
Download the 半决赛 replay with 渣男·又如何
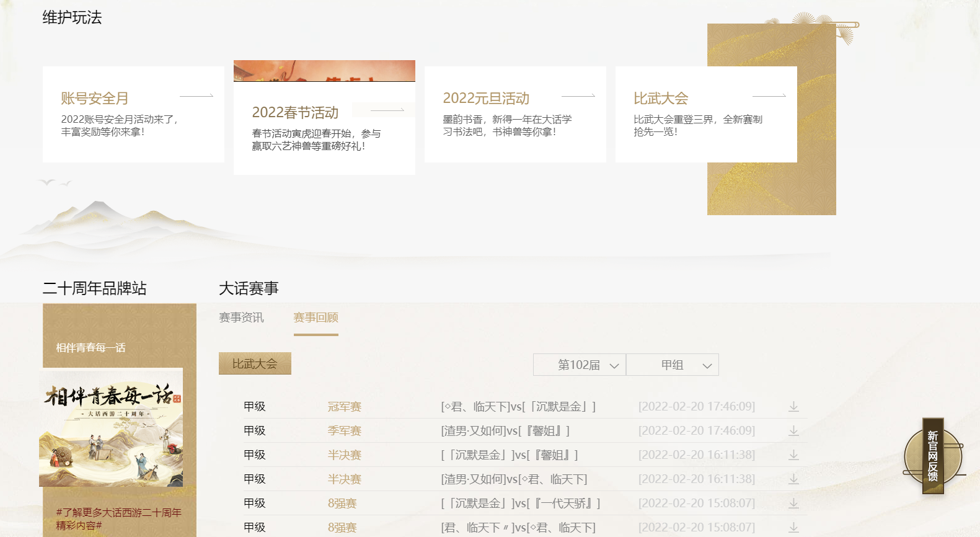click(793, 479)
